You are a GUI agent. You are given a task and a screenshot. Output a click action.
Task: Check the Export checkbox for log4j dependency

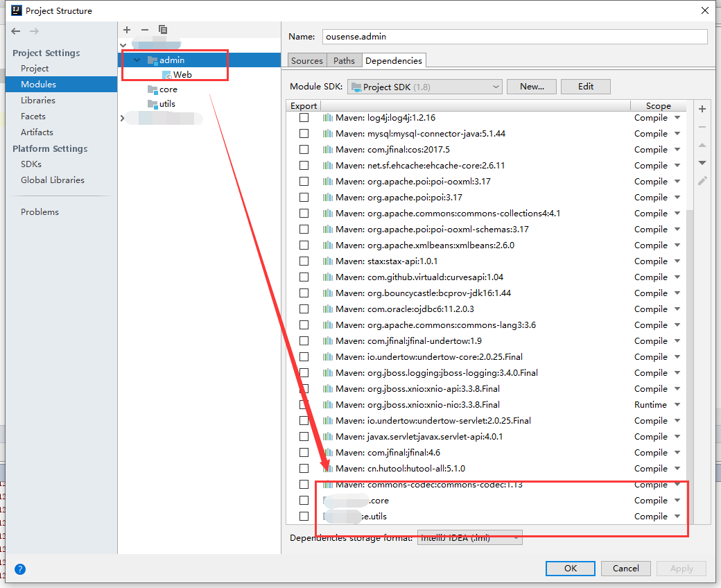pos(304,117)
